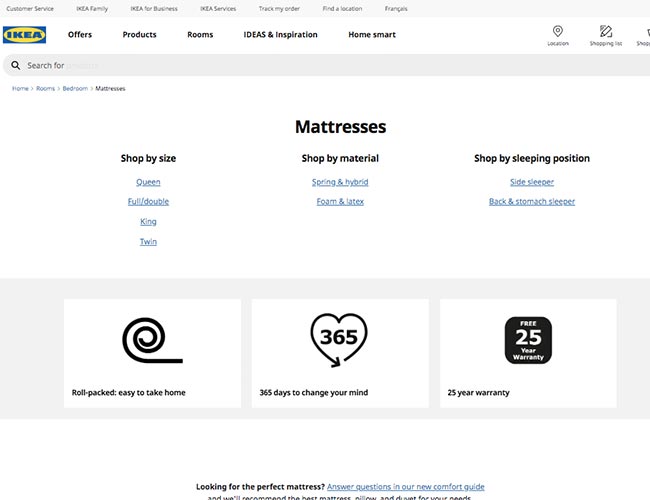Go to Bedroom in the breadcrumb
650x500 pixels.
pyautogui.click(x=75, y=89)
